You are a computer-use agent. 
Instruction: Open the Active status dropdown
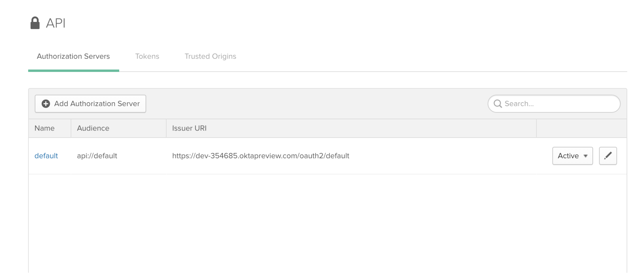click(x=572, y=156)
